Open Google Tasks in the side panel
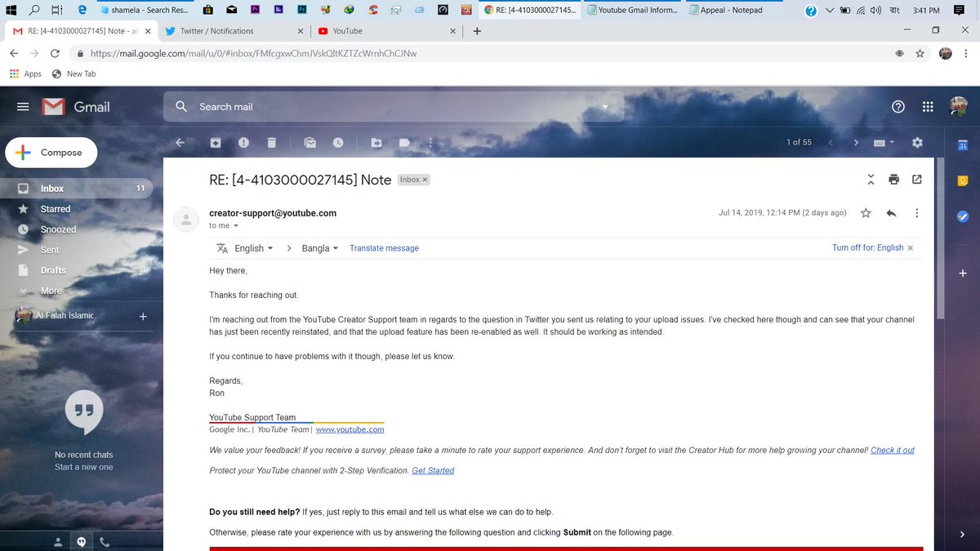This screenshot has width=980, height=551. 963,216
